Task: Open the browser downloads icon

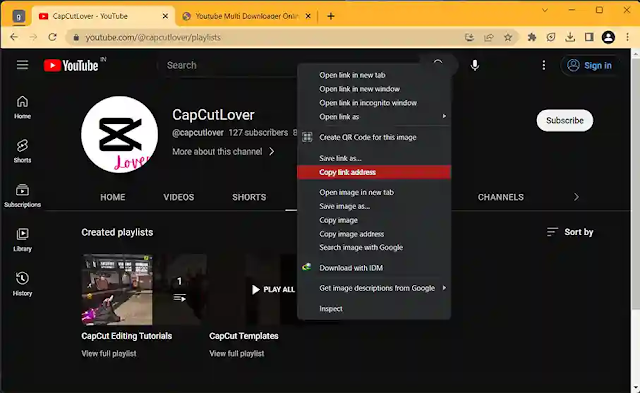Action: pos(570,38)
